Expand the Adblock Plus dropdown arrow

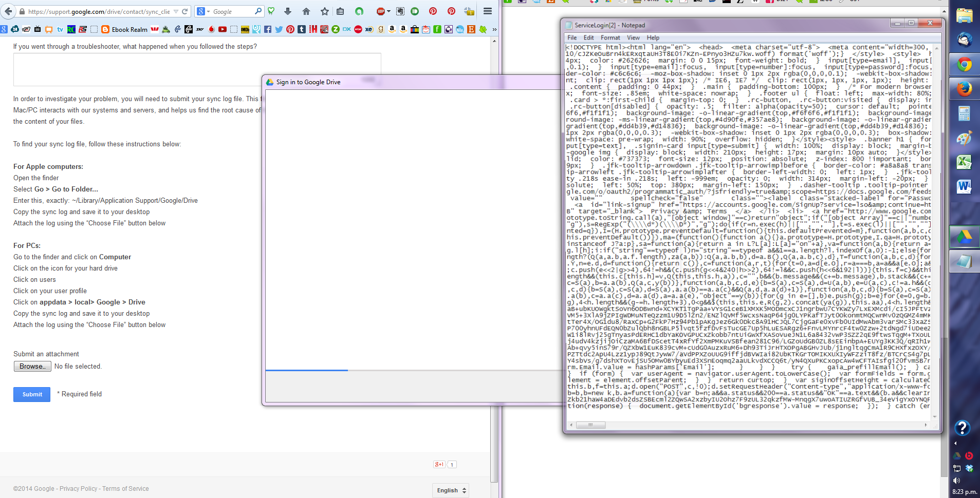[389, 11]
